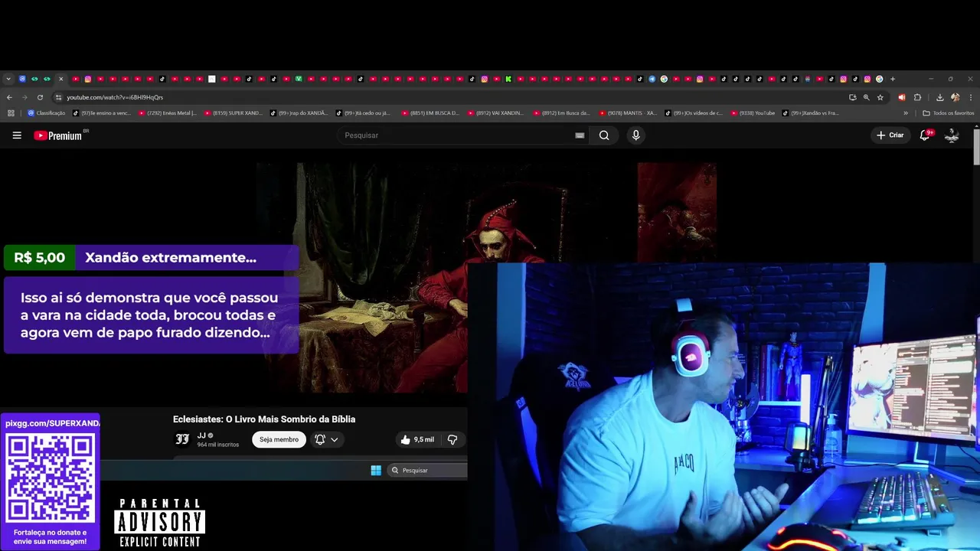This screenshot has height=551, width=980.
Task: Dislike the Eclesiastes video
Action: [x=452, y=439]
